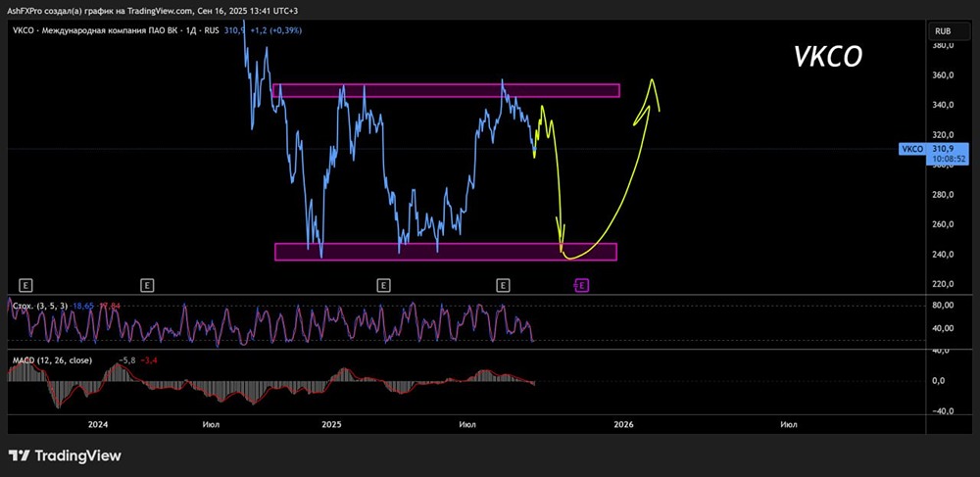Click the 2026 time axis label
The width and height of the screenshot is (980, 477).
623,424
